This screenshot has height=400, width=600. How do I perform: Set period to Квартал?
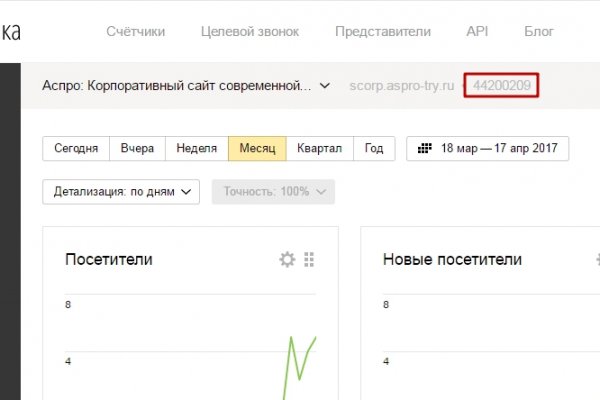(x=319, y=149)
